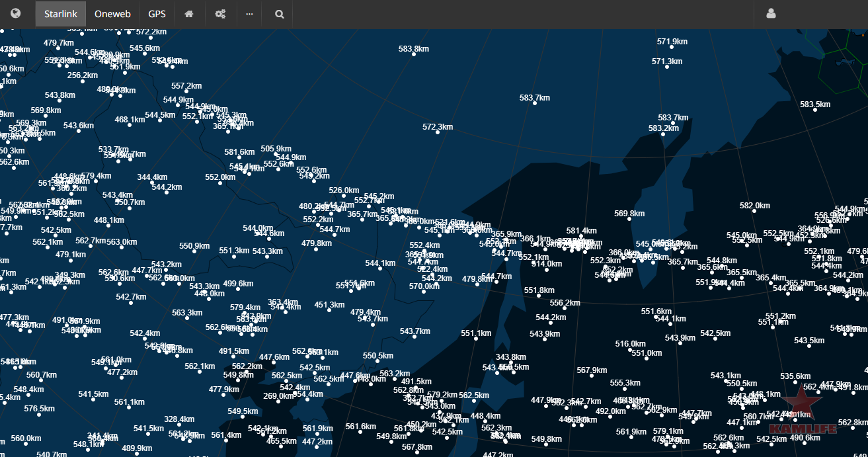Screen dimensions: 868x457
Task: Select satellite labeled 583.5km
Action: 815,104
